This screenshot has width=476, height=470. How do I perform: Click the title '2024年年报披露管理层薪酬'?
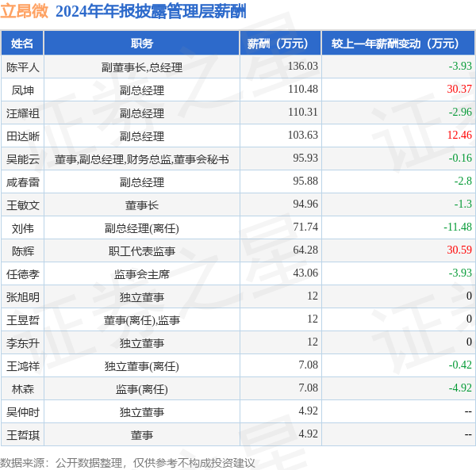pos(151,11)
